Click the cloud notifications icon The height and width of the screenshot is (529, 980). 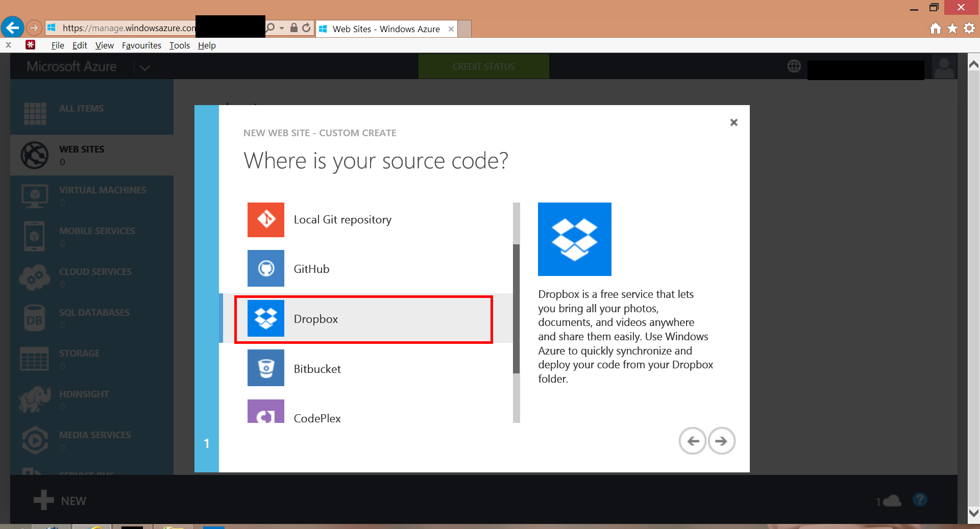point(892,501)
